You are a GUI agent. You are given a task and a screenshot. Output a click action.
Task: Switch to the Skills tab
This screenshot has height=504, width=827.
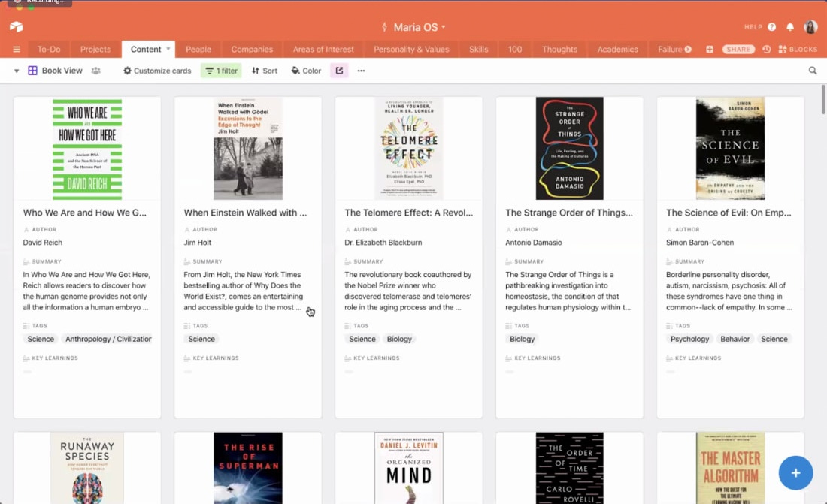click(x=478, y=50)
